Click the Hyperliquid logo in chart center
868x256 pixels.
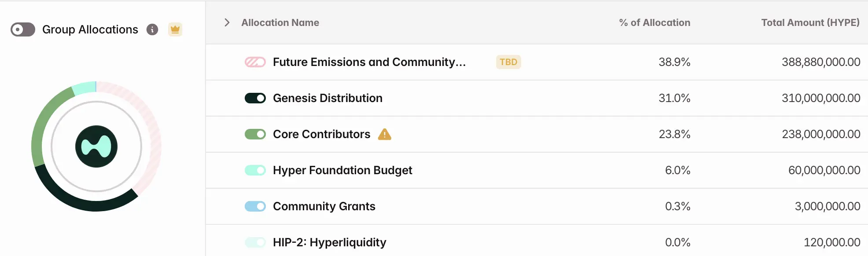coord(96,146)
